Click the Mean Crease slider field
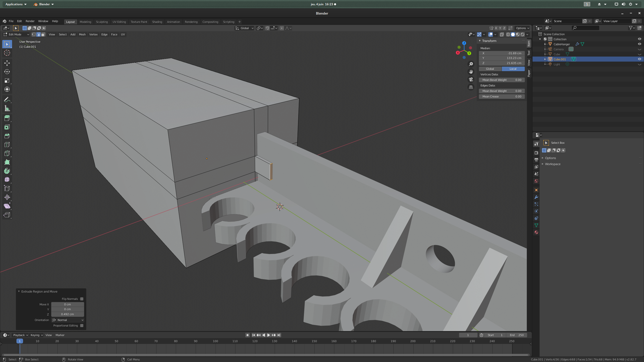Viewport: 644px width, 362px height. click(x=502, y=97)
